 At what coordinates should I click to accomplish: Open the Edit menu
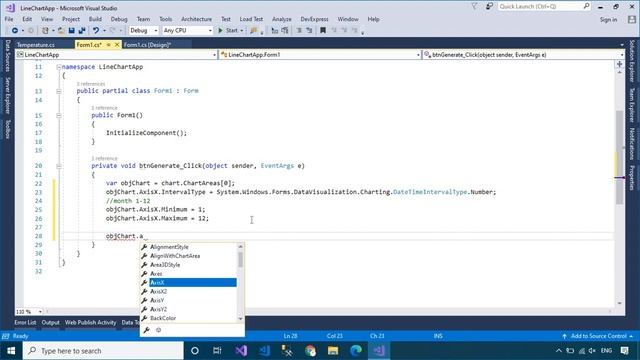click(x=27, y=19)
